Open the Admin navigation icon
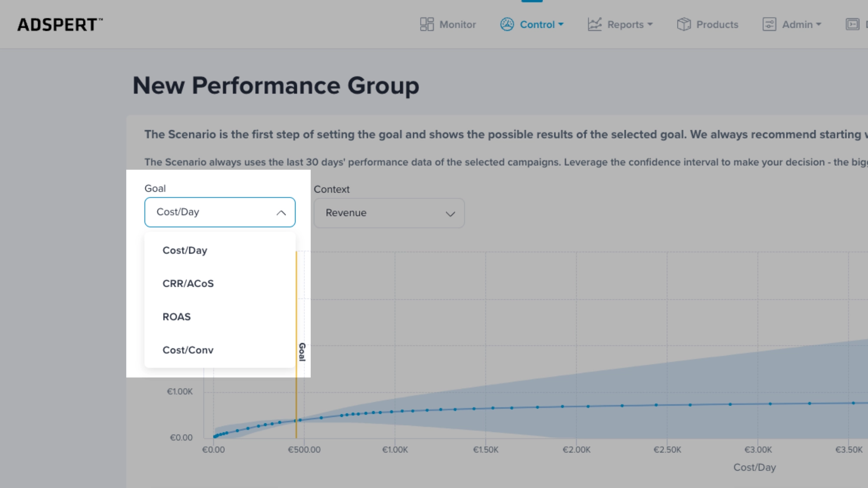The image size is (868, 488). tap(769, 24)
